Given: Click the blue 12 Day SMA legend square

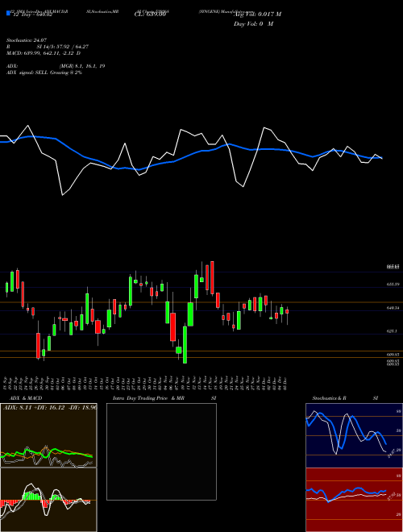Looking at the screenshot, I should 8,13.
